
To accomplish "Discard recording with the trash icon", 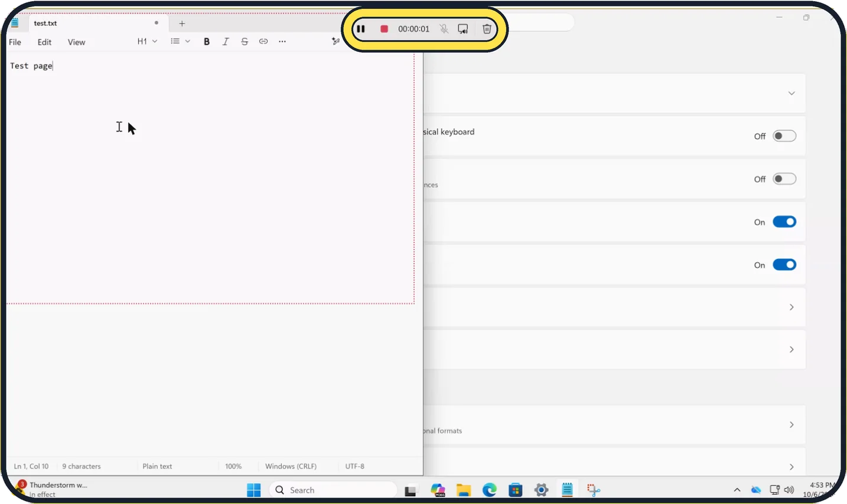I will [x=487, y=29].
